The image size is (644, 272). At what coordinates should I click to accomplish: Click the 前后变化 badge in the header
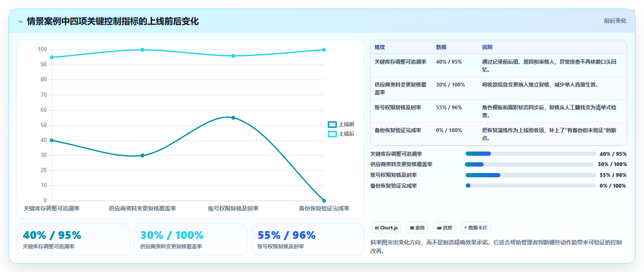615,21
